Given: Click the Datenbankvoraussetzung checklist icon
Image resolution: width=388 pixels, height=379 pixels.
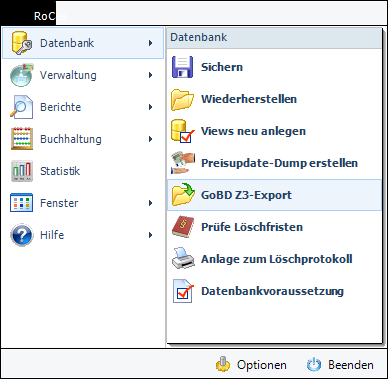Looking at the screenshot, I should [x=182, y=291].
